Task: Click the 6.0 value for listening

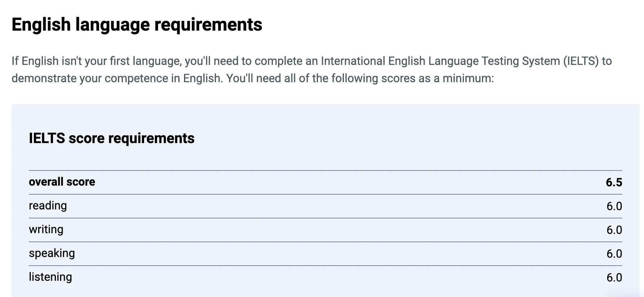Action: (614, 278)
